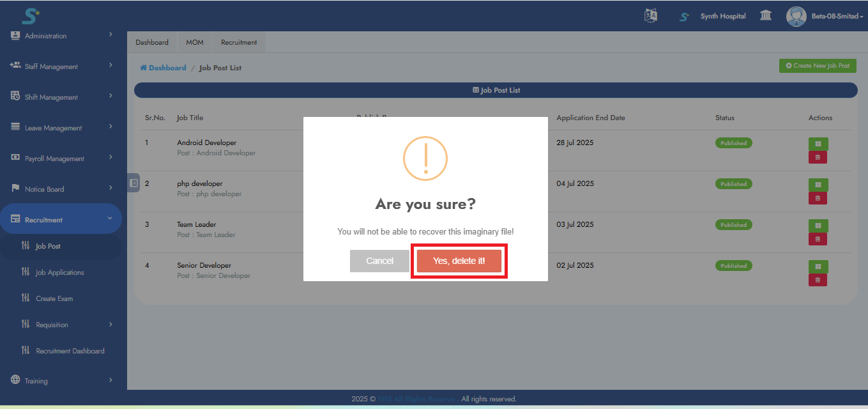The image size is (868, 409).
Task: Click Create New Job Post button
Action: click(818, 66)
